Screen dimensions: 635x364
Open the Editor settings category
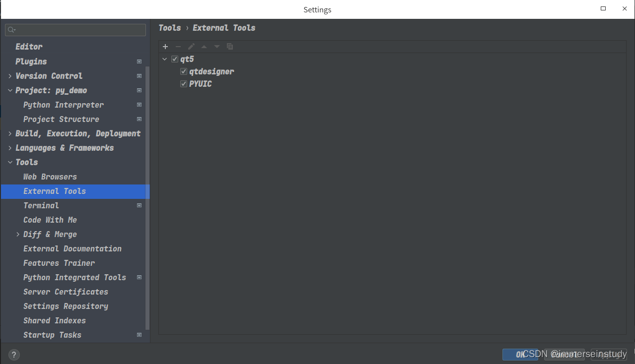29,47
